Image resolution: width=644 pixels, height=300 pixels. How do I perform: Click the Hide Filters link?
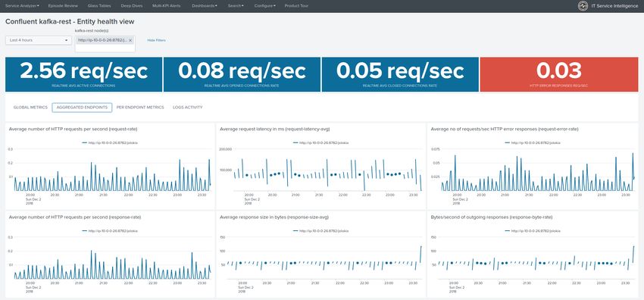[x=157, y=40]
